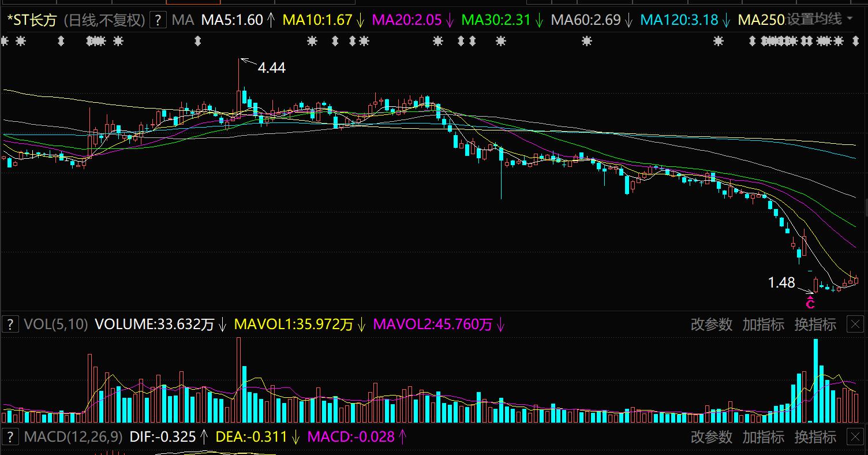Click the first info marker in the top-left corner
This screenshot has height=455, width=868.
tap(5, 41)
